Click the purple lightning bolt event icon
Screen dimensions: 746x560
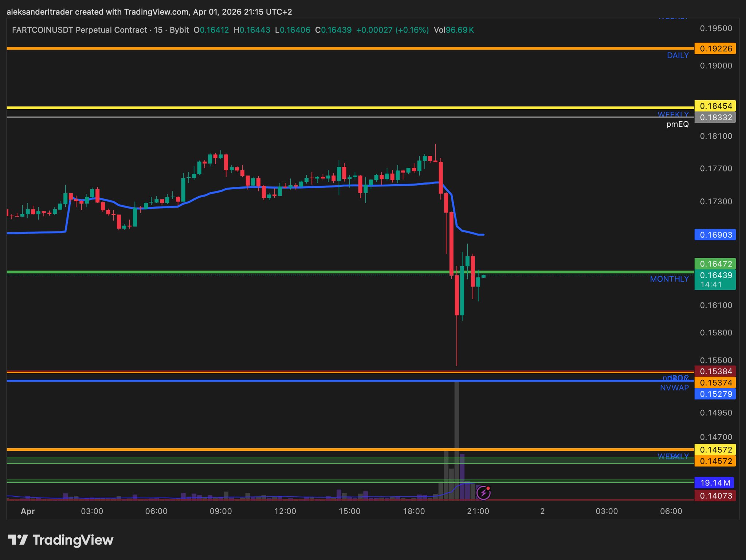(x=483, y=493)
